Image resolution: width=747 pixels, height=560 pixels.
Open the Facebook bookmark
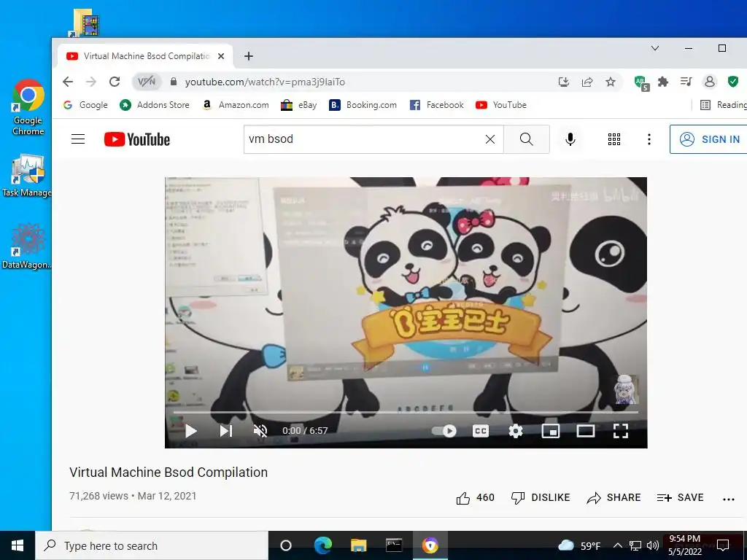coord(436,105)
